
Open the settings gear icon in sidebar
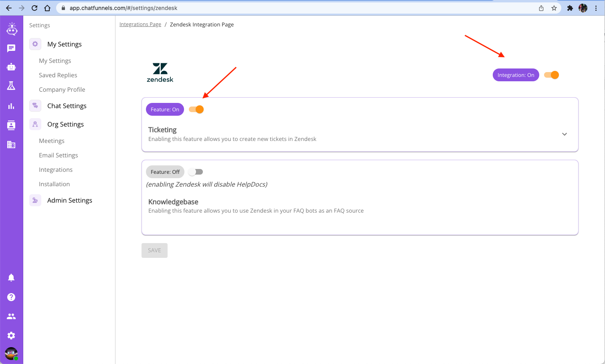tap(11, 336)
